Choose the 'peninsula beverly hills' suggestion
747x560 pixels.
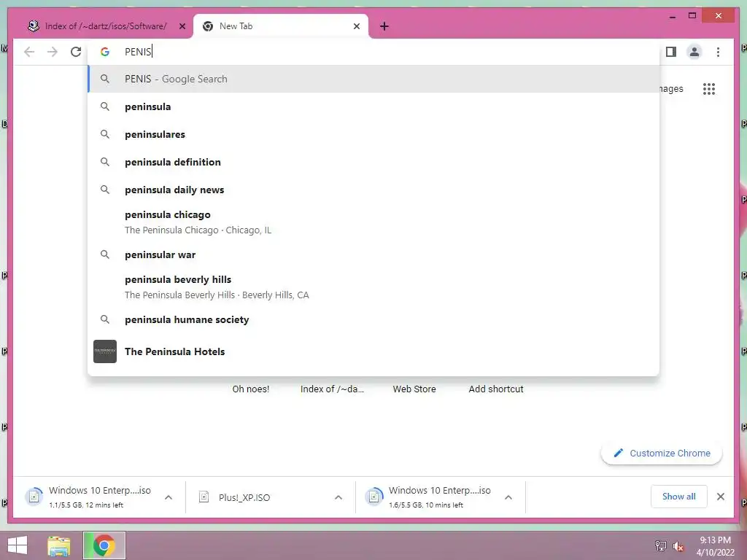pos(373,287)
